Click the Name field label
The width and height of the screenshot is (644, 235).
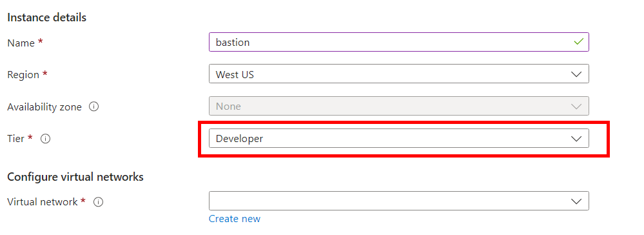(x=21, y=43)
